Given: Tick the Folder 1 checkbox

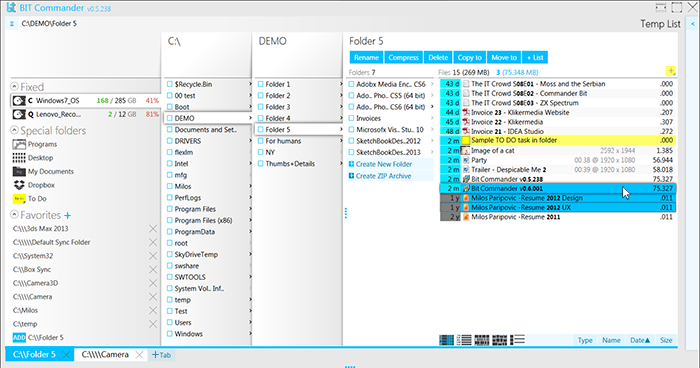Looking at the screenshot, I should (x=261, y=84).
